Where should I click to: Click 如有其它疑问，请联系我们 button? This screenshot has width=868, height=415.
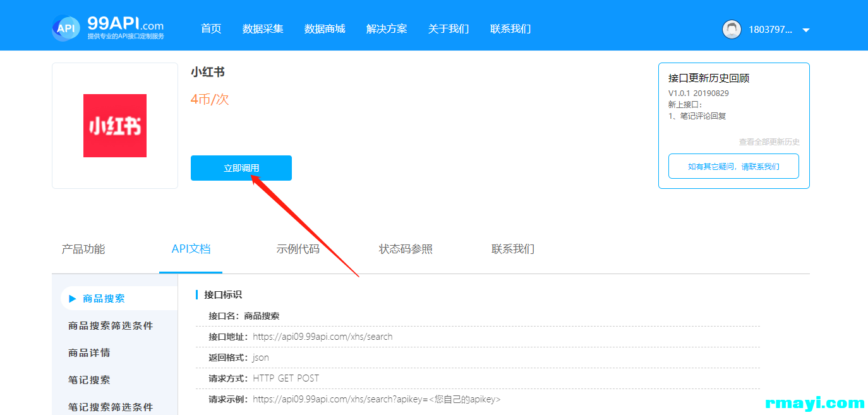(733, 166)
